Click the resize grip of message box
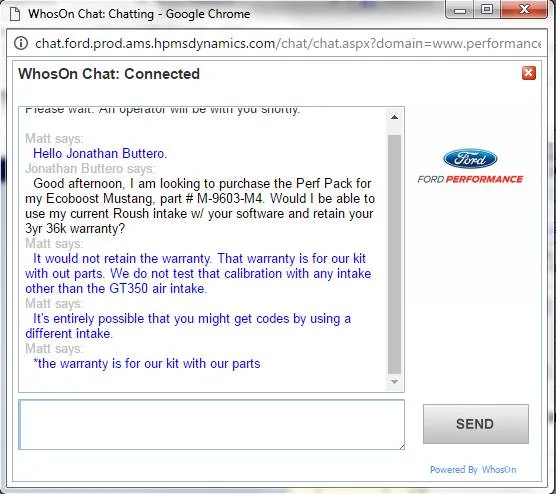This screenshot has height=494, width=556. [401, 446]
